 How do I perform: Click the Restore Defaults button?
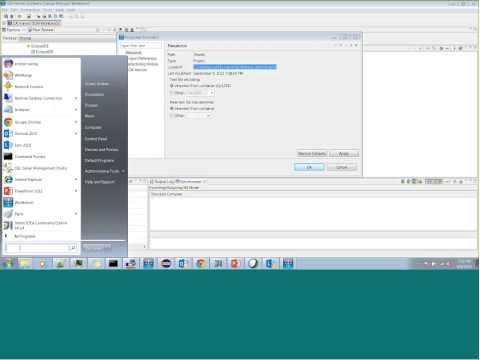pyautogui.click(x=312, y=154)
